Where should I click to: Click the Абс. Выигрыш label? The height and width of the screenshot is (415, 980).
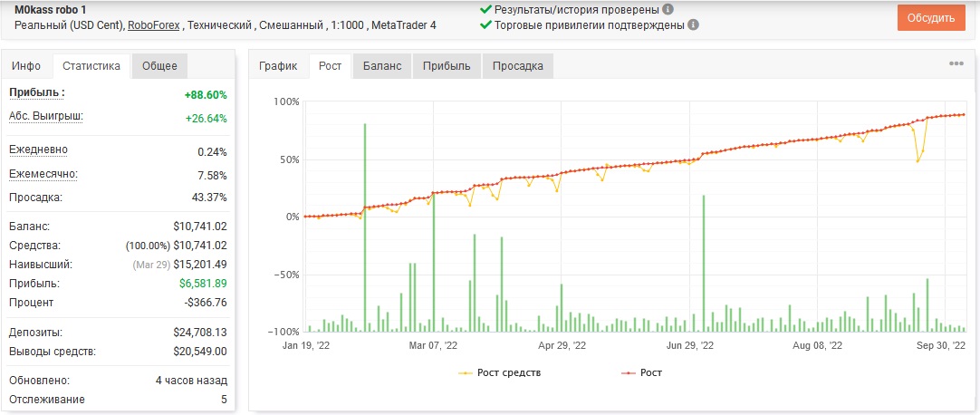[46, 116]
